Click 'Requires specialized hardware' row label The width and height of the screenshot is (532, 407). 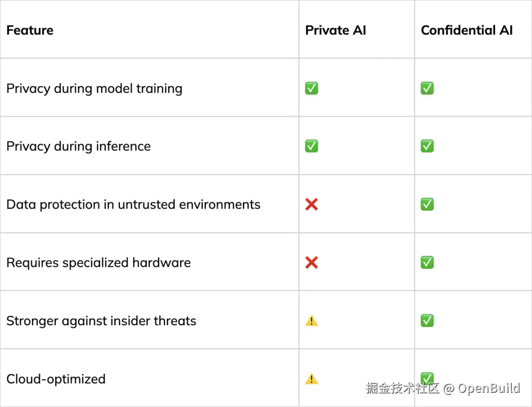point(99,262)
